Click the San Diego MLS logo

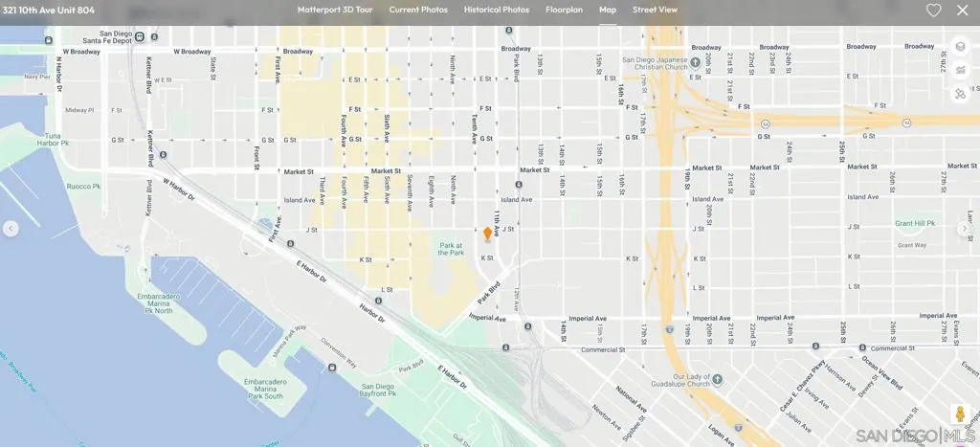click(x=916, y=436)
